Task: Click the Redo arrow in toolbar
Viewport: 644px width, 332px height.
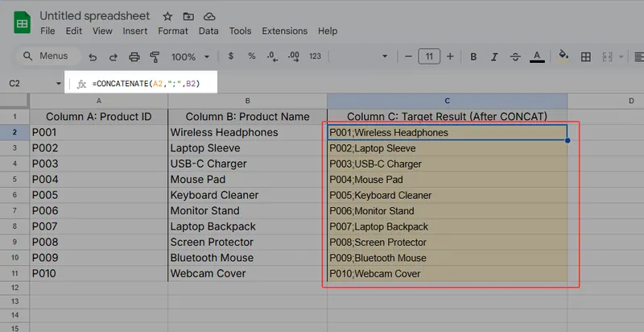Action: [x=114, y=57]
